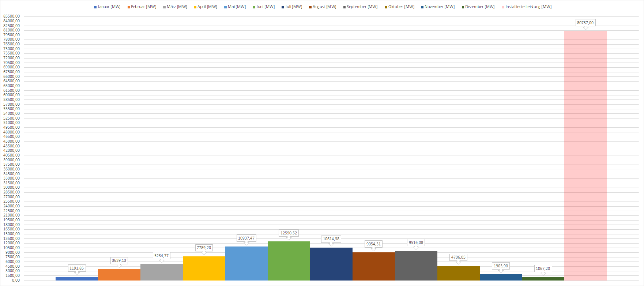Click the yellow April bar
The width and height of the screenshot is (644, 286).
click(x=204, y=268)
